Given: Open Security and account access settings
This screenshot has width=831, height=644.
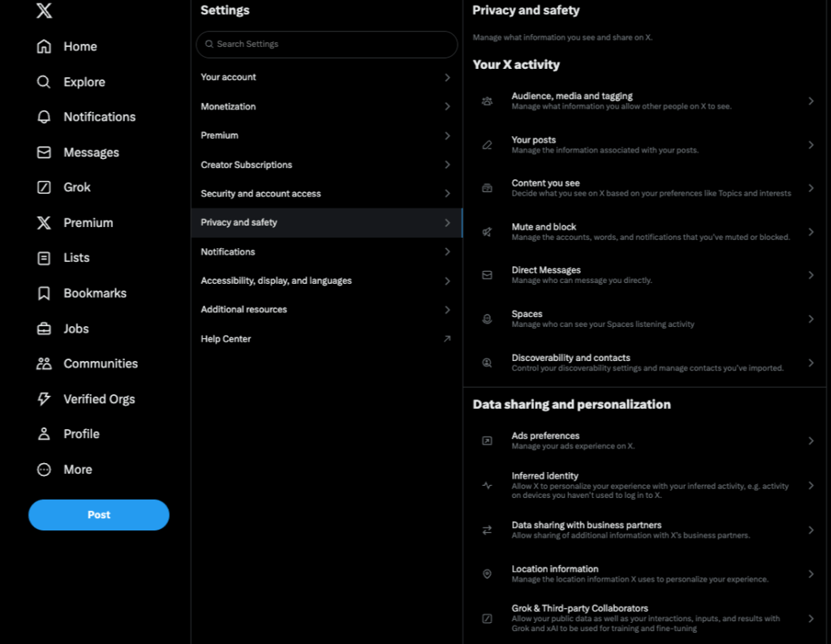Looking at the screenshot, I should [x=260, y=194].
